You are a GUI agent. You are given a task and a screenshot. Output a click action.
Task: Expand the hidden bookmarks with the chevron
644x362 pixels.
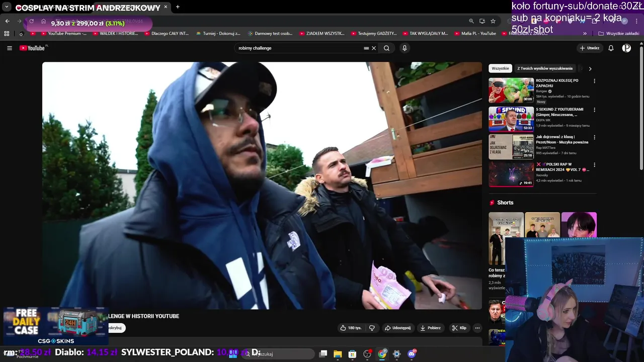(585, 34)
